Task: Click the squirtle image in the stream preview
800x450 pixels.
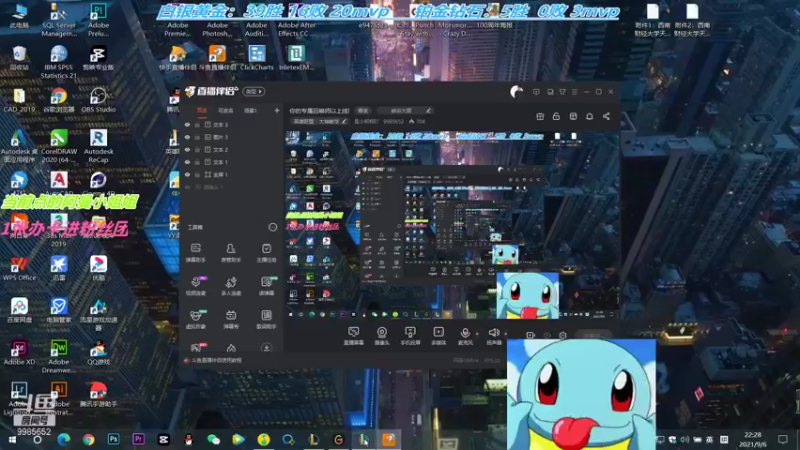Action: (528, 295)
